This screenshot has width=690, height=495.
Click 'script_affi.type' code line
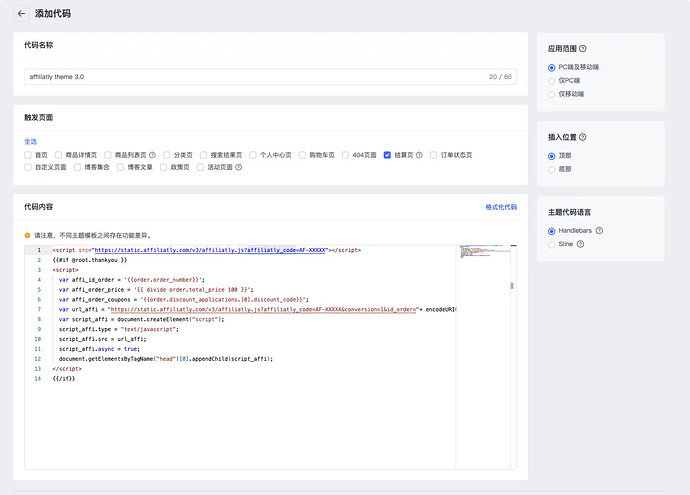119,329
